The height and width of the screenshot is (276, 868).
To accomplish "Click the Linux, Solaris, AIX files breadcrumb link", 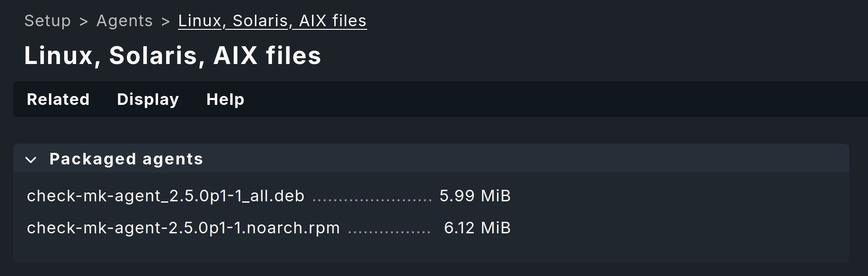I will pyautogui.click(x=272, y=20).
